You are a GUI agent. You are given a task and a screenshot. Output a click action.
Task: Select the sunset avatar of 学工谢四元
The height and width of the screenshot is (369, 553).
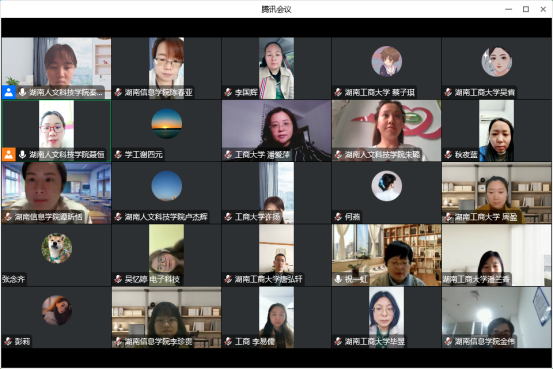pos(167,123)
